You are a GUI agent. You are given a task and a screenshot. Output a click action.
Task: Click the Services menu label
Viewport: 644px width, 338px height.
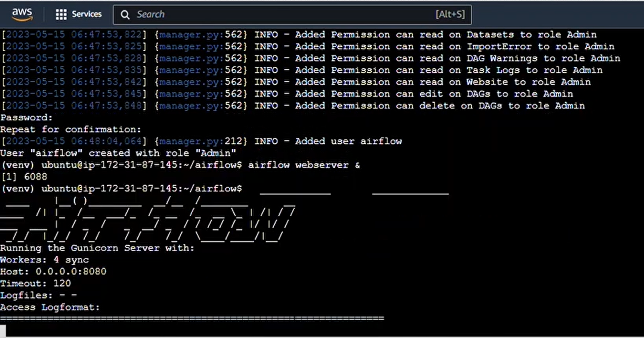(x=87, y=14)
